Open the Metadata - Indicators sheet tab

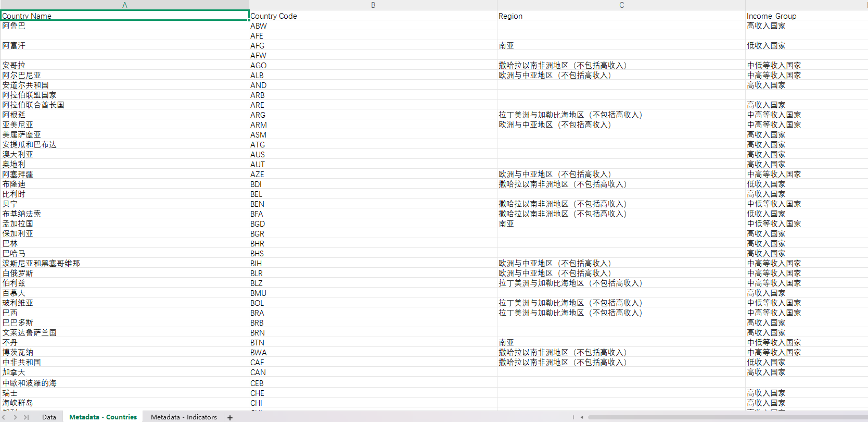coord(184,417)
